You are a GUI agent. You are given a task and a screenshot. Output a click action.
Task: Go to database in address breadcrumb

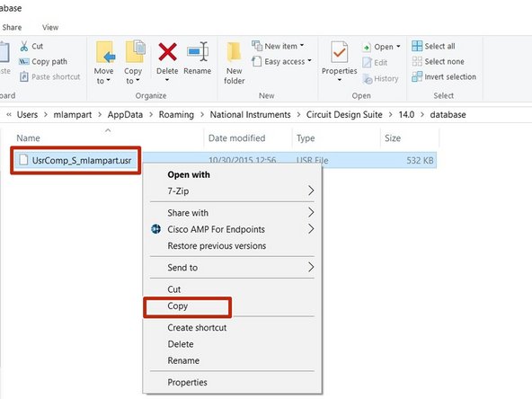click(448, 115)
